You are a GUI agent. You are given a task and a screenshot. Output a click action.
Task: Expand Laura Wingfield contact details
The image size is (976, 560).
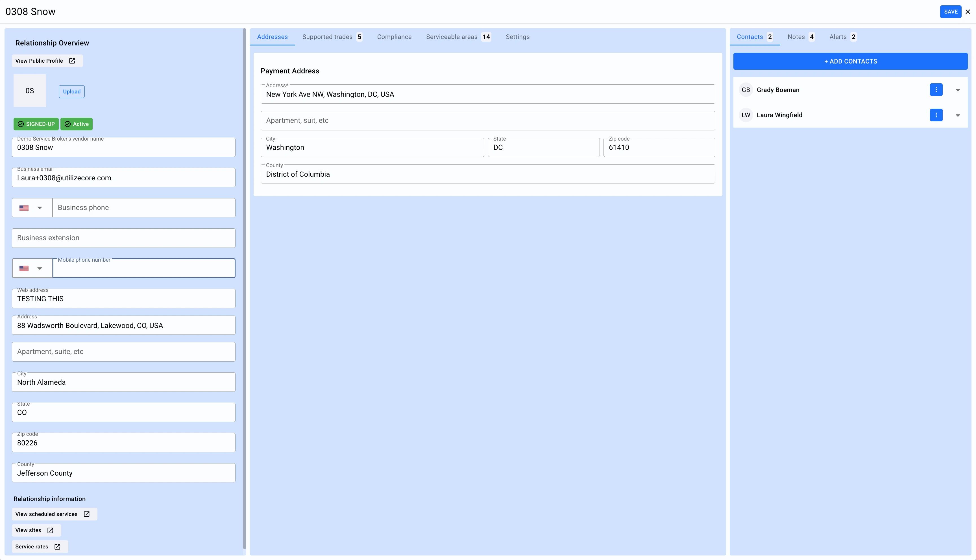pos(958,115)
